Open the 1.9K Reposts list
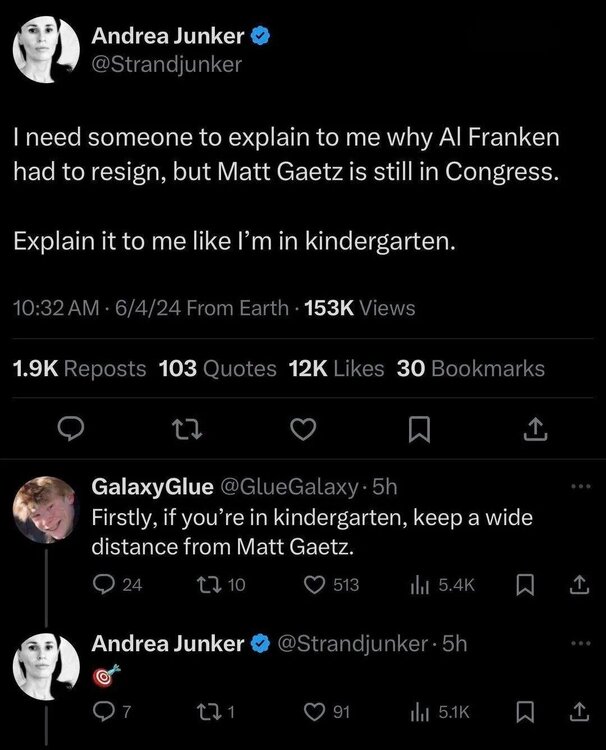 (79, 369)
